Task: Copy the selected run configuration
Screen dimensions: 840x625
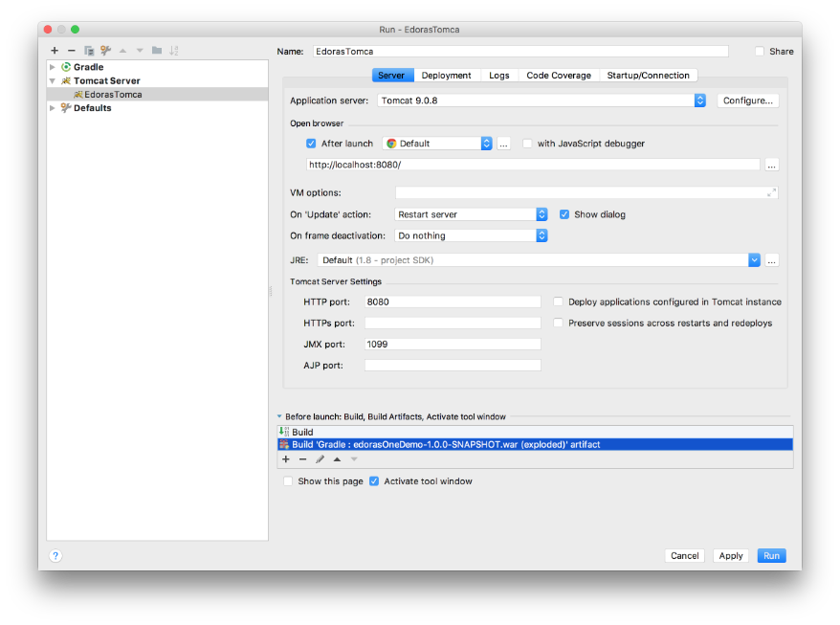Action: pyautogui.click(x=88, y=51)
